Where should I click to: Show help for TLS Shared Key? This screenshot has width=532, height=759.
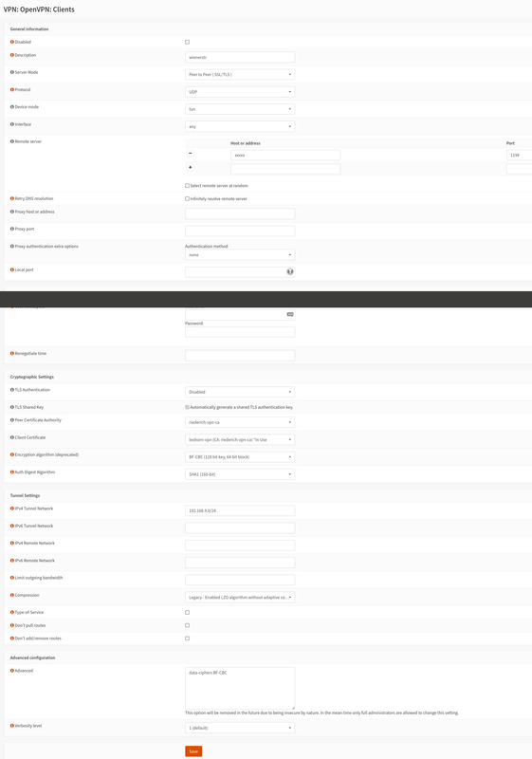[x=12, y=407]
